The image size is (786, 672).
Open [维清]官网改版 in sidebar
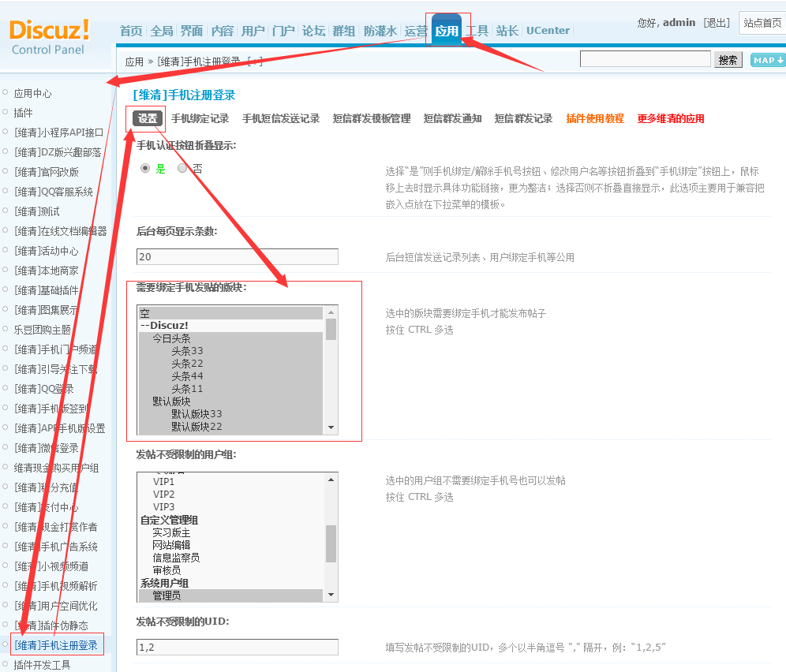[46, 172]
